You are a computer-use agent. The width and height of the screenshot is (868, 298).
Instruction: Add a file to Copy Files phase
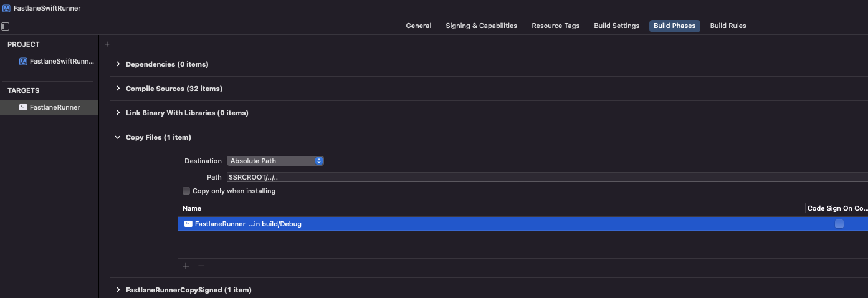[186, 266]
